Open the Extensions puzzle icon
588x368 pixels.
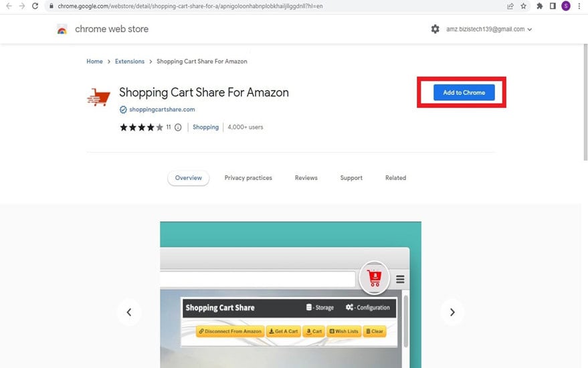(540, 6)
